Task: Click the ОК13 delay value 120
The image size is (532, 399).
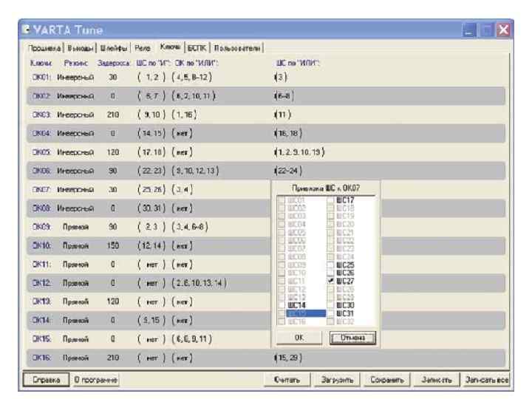Action: tap(113, 301)
